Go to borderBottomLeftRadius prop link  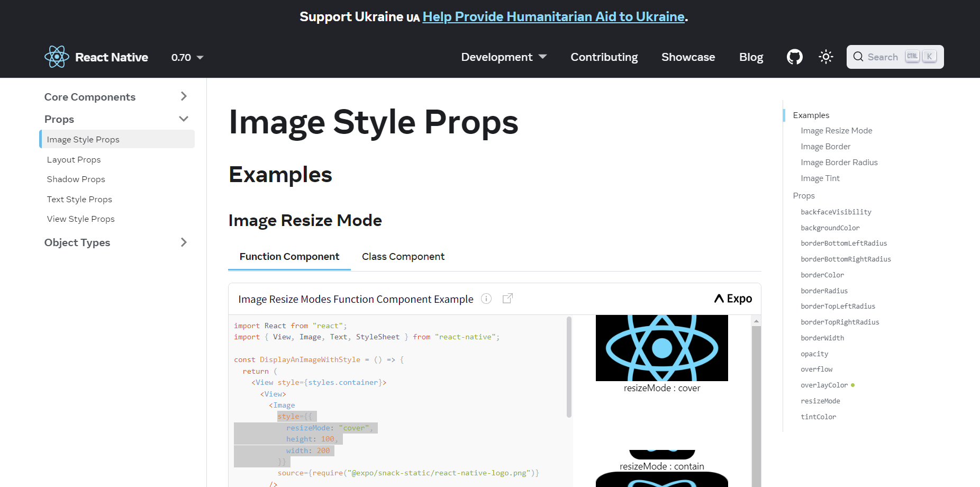click(x=843, y=243)
